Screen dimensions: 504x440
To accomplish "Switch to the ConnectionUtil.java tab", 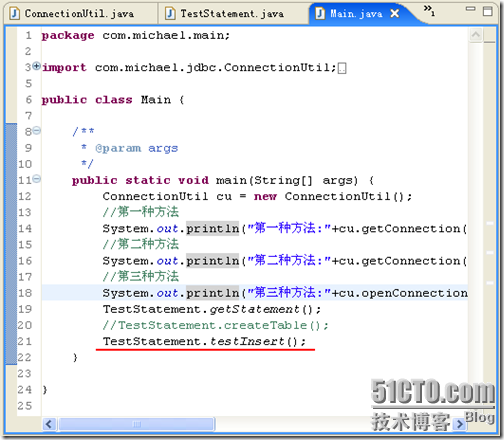I will point(80,14).
